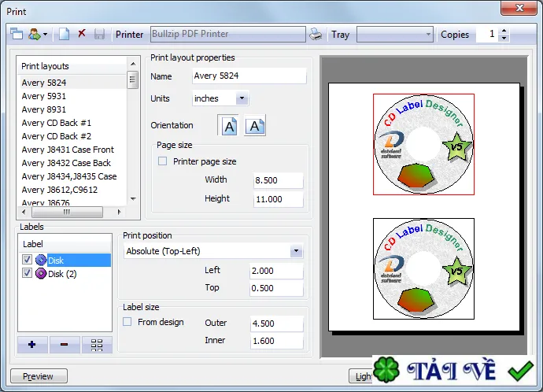Viewport: 543px width, 392px height.
Task: Click the Label column header
Action: [65, 244]
